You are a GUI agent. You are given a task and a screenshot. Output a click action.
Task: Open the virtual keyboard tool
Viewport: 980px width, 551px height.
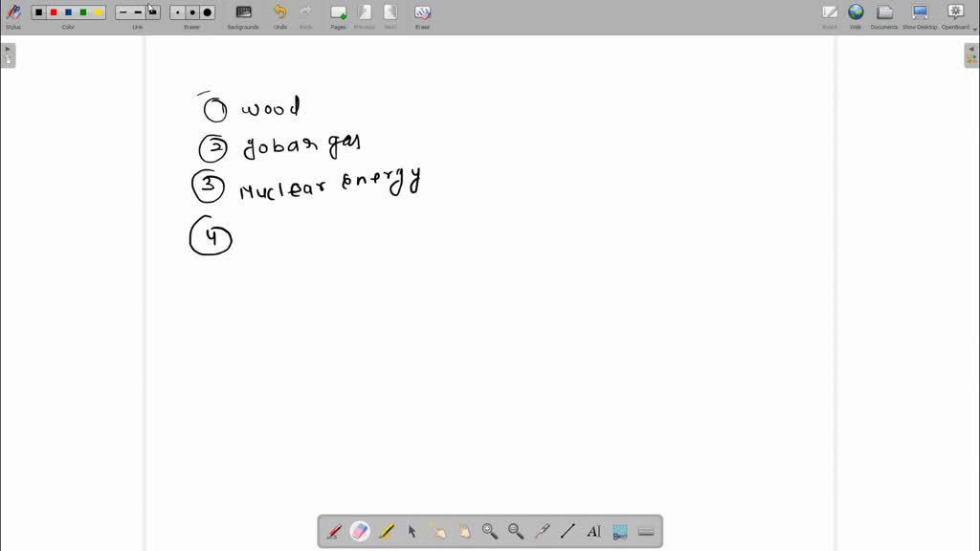click(x=645, y=531)
